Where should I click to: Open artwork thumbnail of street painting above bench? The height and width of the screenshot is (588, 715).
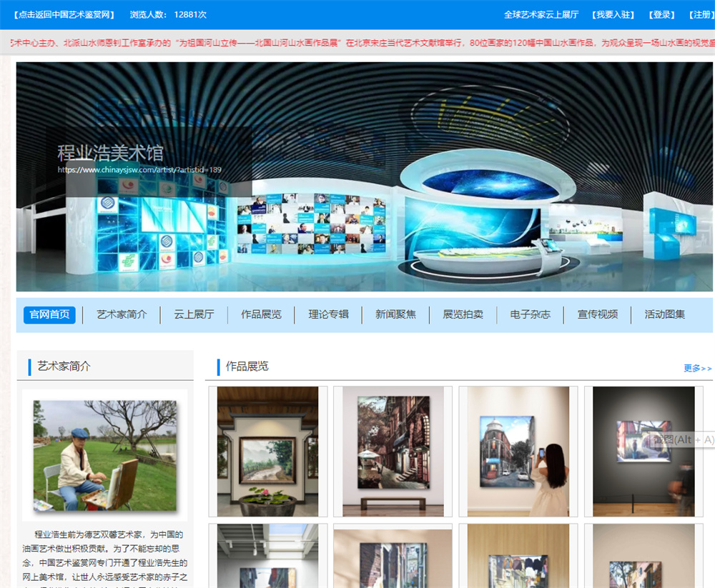[393, 452]
